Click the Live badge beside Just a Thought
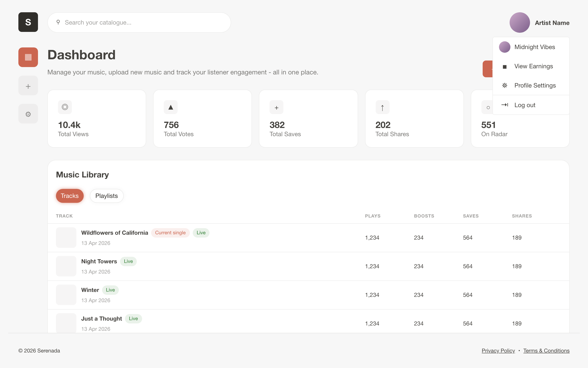 pyautogui.click(x=133, y=319)
